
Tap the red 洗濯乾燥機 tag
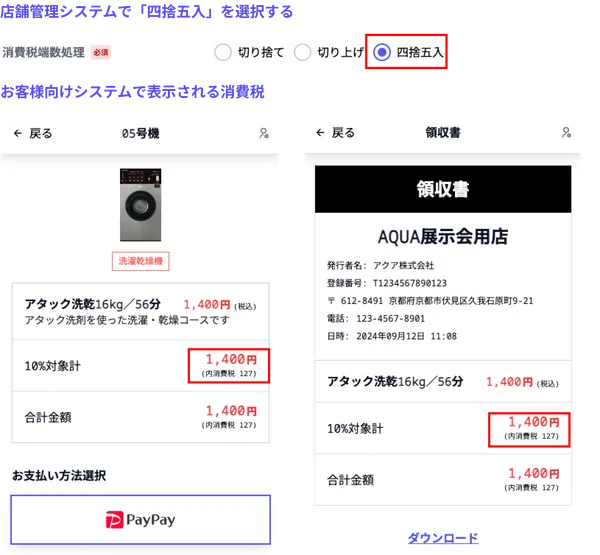tap(140, 262)
